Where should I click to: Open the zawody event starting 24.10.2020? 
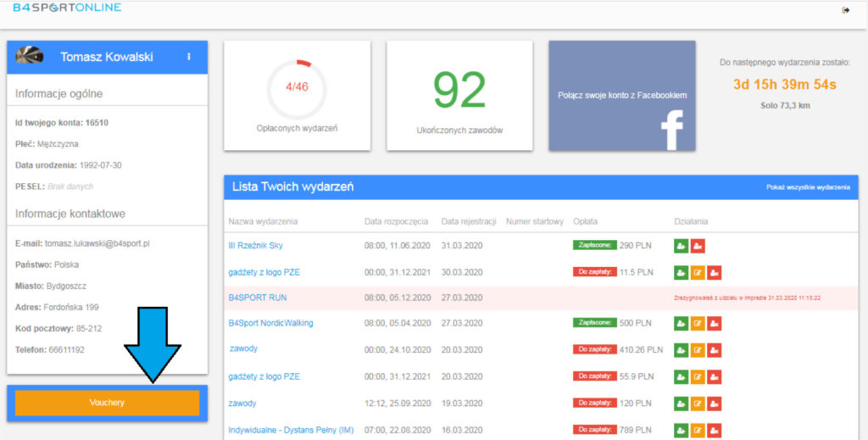point(243,348)
